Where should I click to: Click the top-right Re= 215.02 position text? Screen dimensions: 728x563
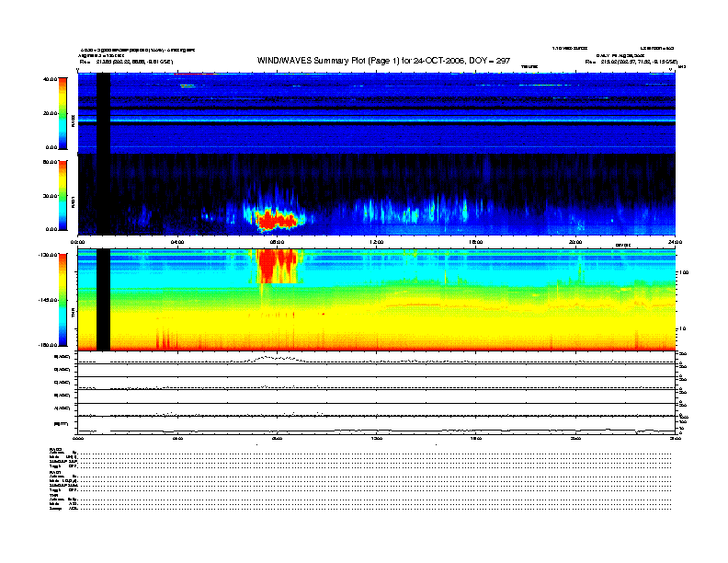tap(631, 62)
